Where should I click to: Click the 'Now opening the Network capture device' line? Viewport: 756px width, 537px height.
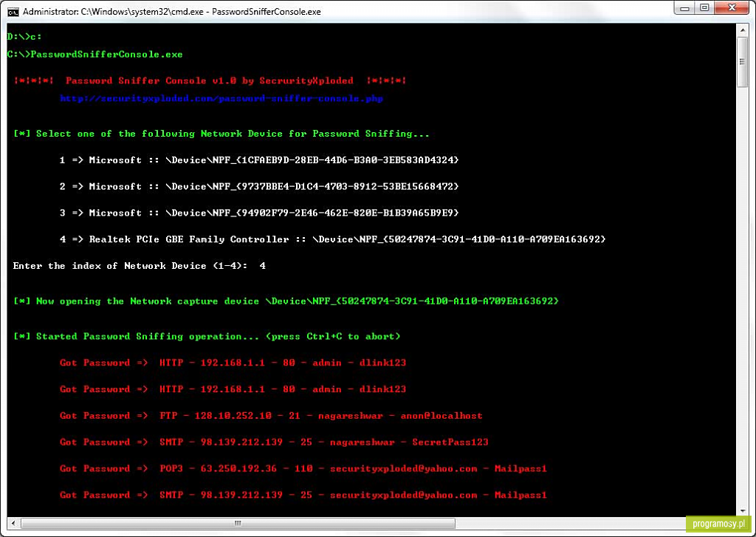click(x=286, y=301)
